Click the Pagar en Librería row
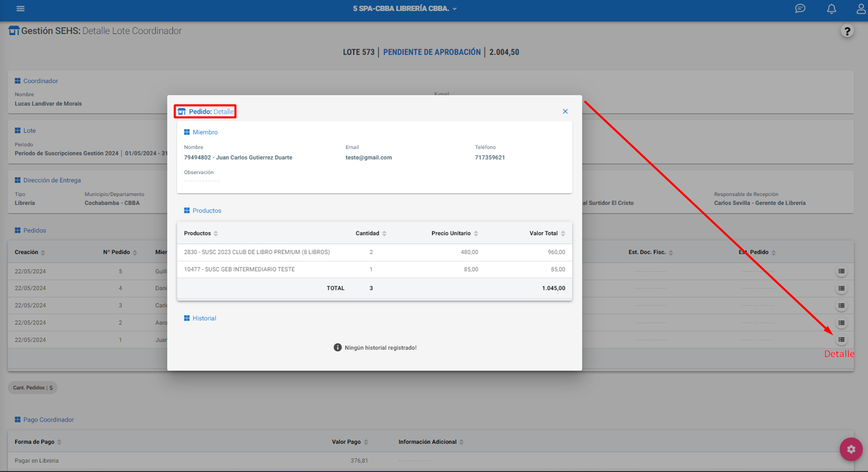The width and height of the screenshot is (868, 472). click(x=430, y=461)
